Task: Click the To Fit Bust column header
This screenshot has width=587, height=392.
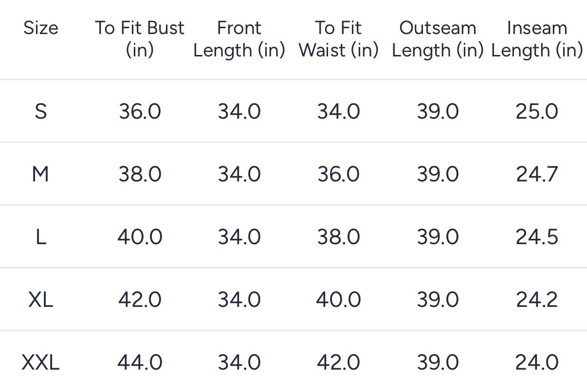Action: (140, 39)
